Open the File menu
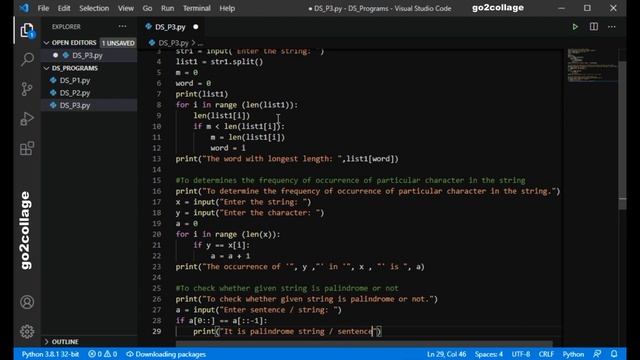 [43, 8]
